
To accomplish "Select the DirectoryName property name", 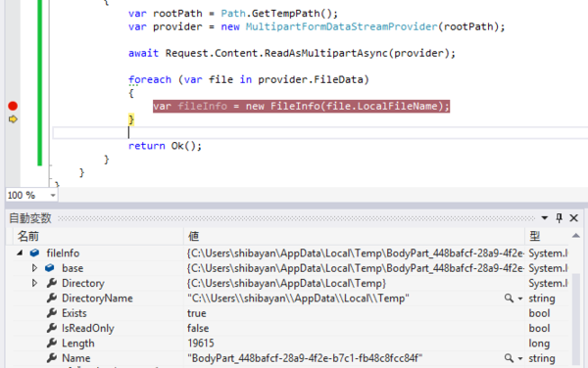I will (x=97, y=299).
